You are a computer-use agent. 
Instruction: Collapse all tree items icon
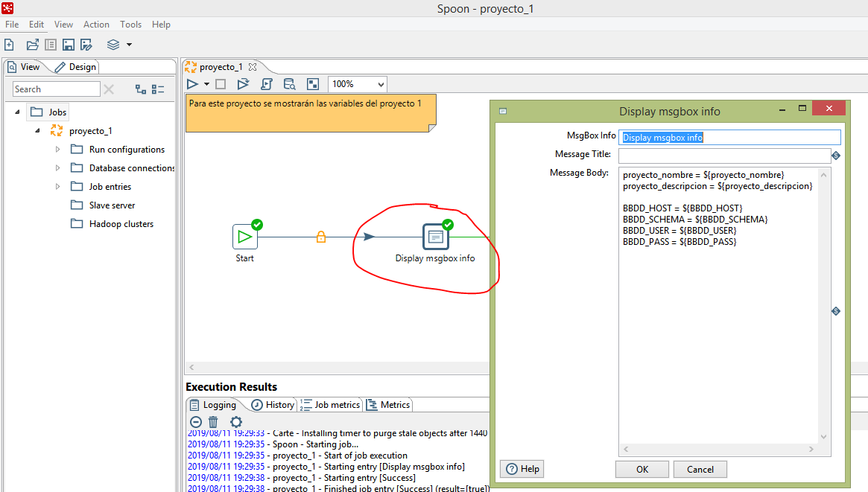(158, 89)
